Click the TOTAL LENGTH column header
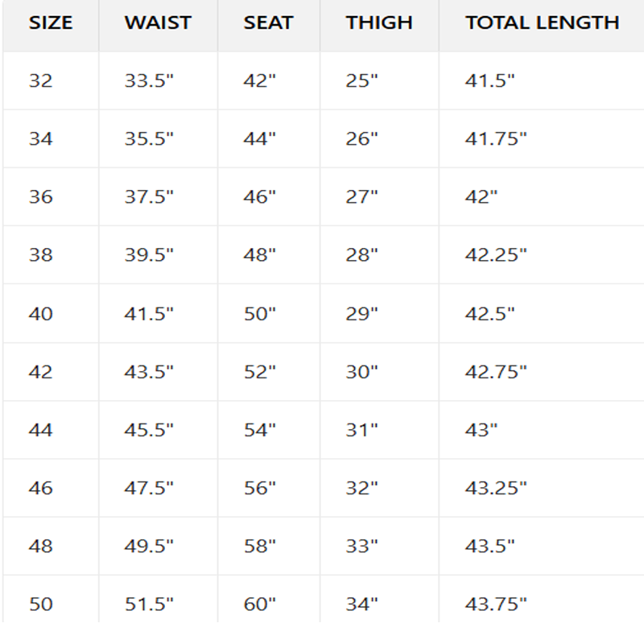Image resolution: width=644 pixels, height=644 pixels. point(542,23)
